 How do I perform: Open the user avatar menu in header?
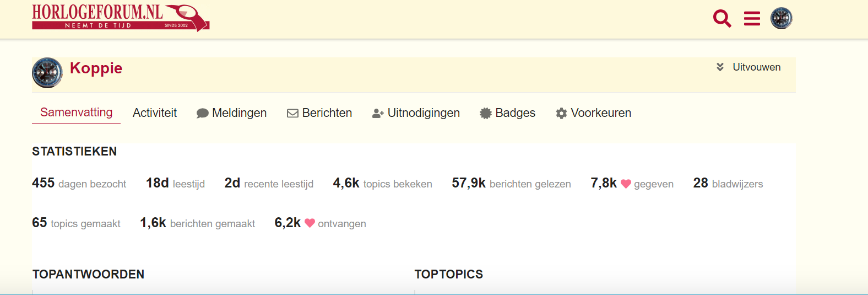coord(781,18)
